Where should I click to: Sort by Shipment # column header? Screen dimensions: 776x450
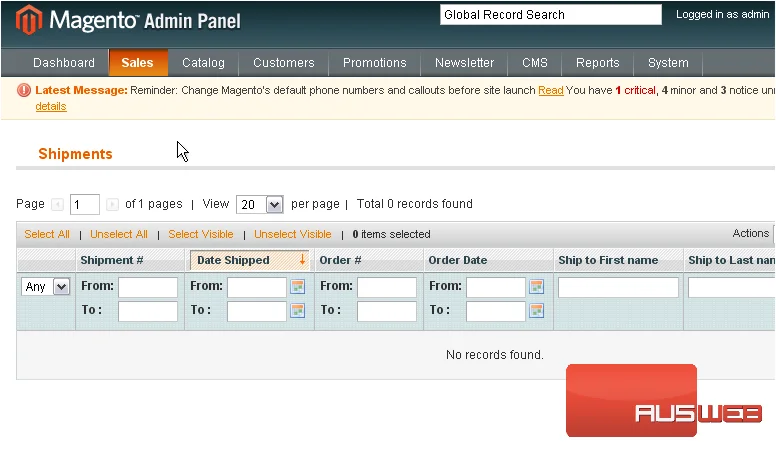pos(112,260)
